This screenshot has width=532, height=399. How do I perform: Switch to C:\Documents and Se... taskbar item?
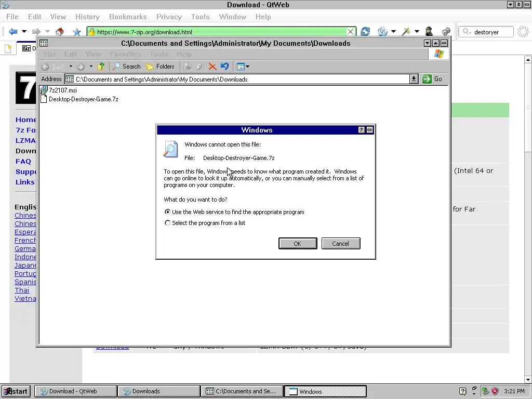pos(242,391)
